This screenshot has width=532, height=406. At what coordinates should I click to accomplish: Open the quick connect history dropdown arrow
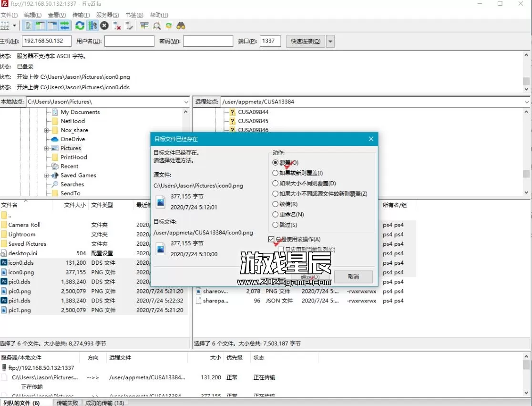[x=330, y=42]
